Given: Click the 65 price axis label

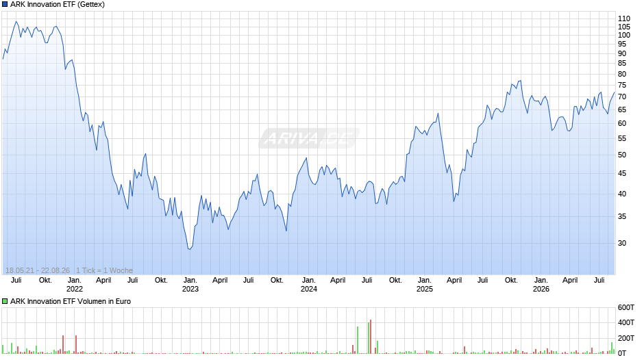Looking at the screenshot, I should (x=622, y=110).
